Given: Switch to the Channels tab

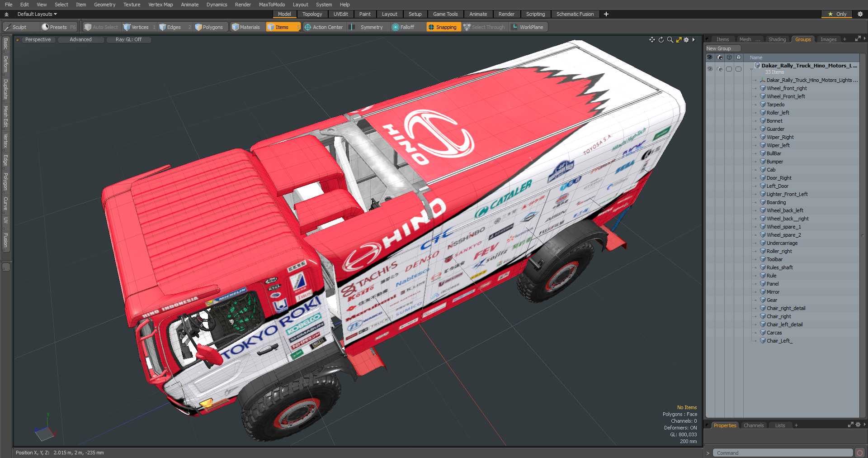Looking at the screenshot, I should pyautogui.click(x=754, y=425).
